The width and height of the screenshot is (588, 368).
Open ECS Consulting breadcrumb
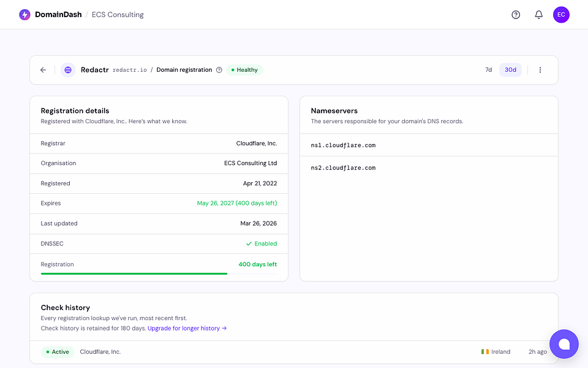[x=118, y=15]
